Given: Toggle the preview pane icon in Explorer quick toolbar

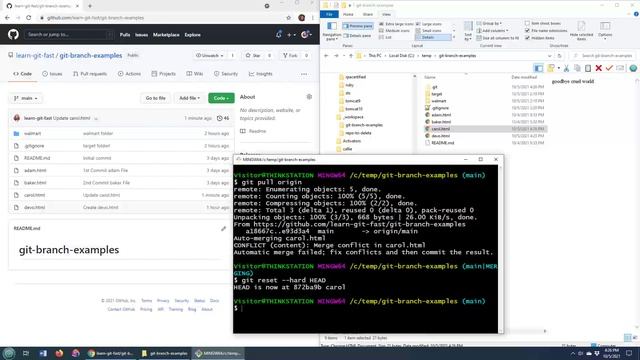Looking at the screenshot, I should [538, 68].
